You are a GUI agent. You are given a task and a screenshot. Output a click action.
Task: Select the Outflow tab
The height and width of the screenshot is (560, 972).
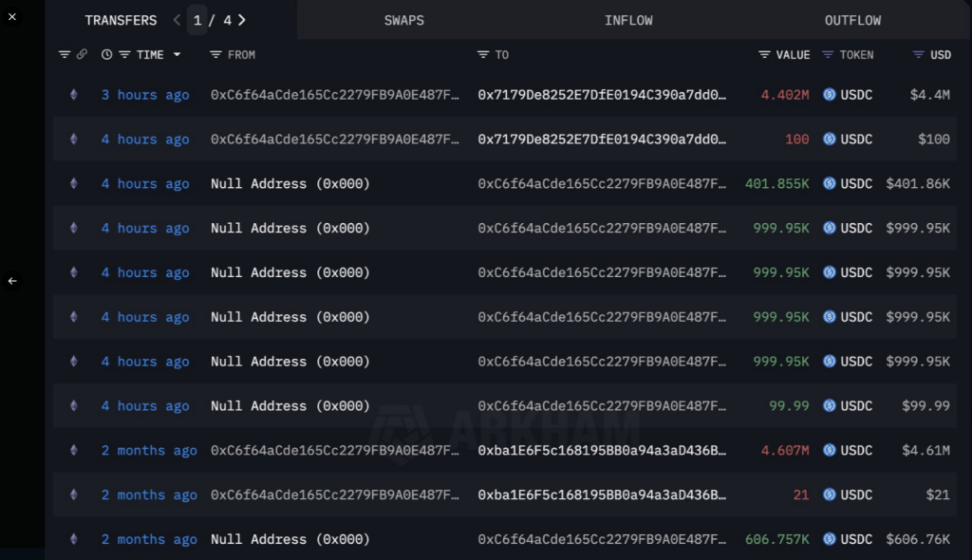pyautogui.click(x=852, y=20)
